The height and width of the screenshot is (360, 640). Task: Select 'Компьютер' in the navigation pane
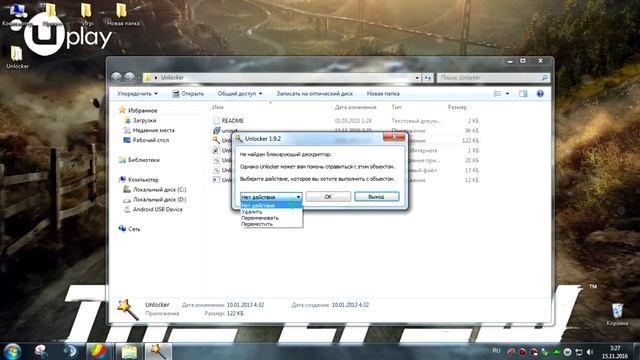pyautogui.click(x=138, y=180)
